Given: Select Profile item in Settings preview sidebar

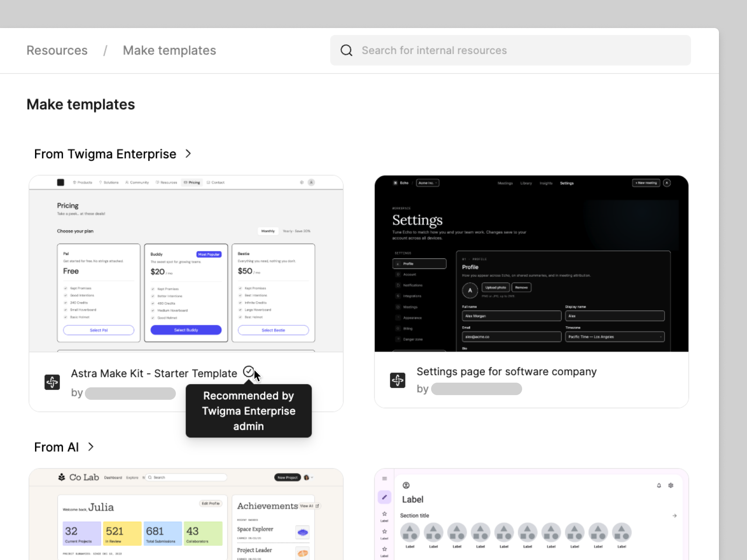Looking at the screenshot, I should coord(419,264).
